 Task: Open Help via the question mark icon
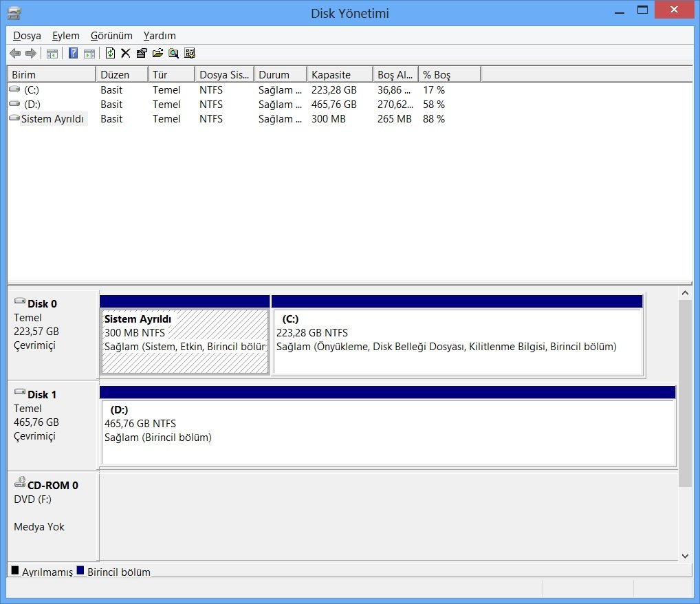point(73,54)
